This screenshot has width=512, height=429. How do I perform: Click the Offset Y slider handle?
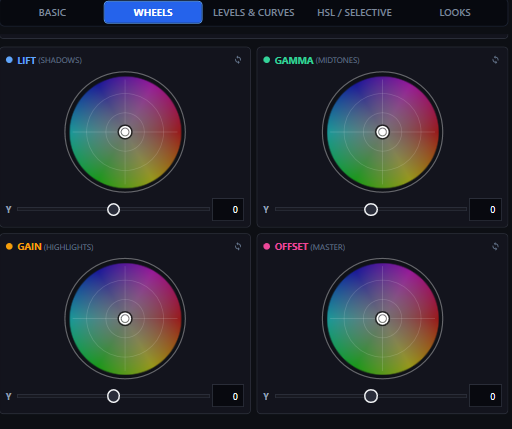(371, 396)
